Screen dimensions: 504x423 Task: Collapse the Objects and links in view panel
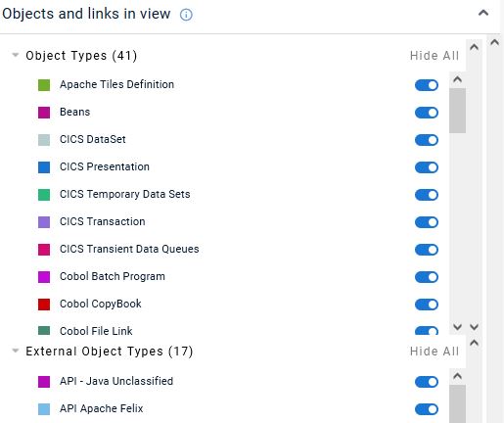click(x=483, y=13)
